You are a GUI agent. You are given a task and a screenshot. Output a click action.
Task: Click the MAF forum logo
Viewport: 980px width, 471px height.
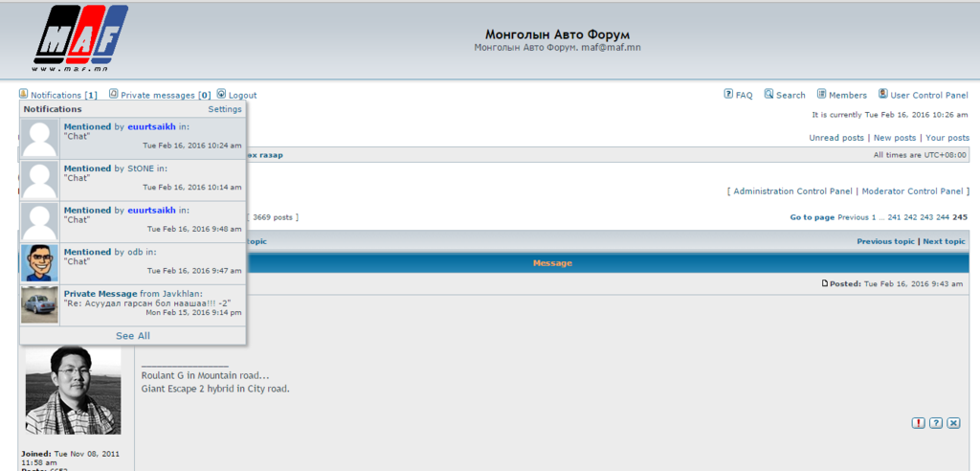[79, 38]
